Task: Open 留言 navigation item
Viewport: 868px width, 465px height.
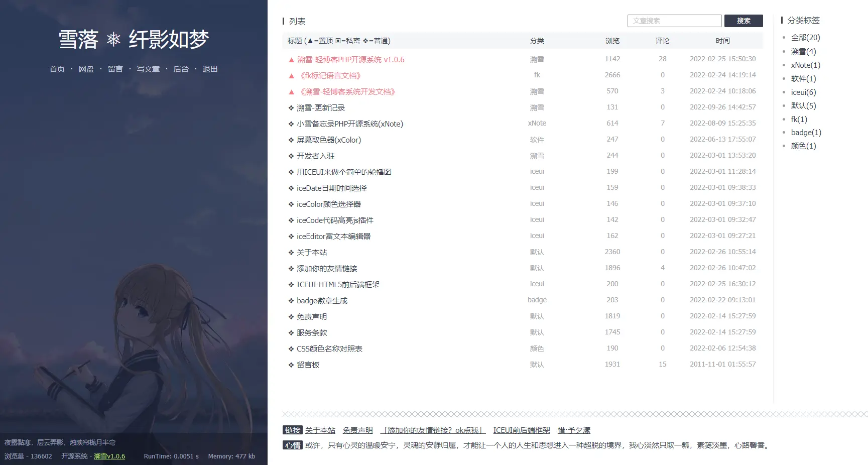Action: (x=115, y=69)
